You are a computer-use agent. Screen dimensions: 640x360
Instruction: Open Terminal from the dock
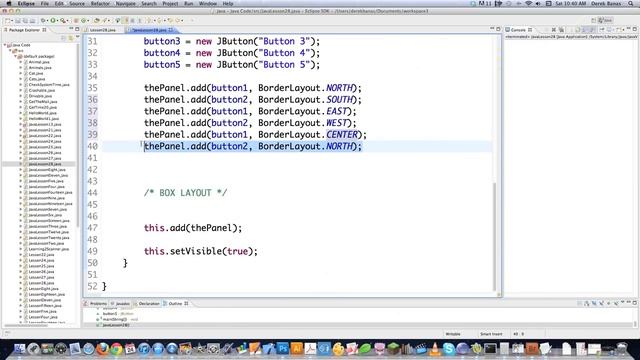coord(490,349)
